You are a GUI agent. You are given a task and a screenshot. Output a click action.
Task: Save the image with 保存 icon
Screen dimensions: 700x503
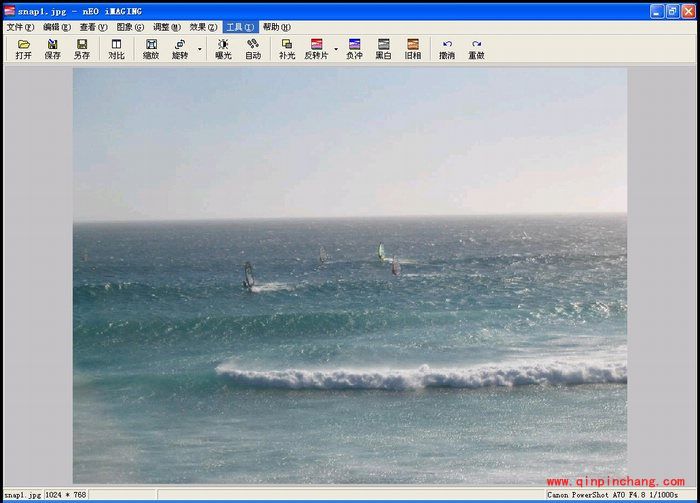click(52, 49)
